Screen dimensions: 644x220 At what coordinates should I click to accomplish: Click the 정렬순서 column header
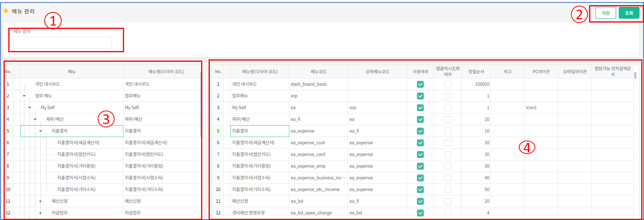pos(476,72)
